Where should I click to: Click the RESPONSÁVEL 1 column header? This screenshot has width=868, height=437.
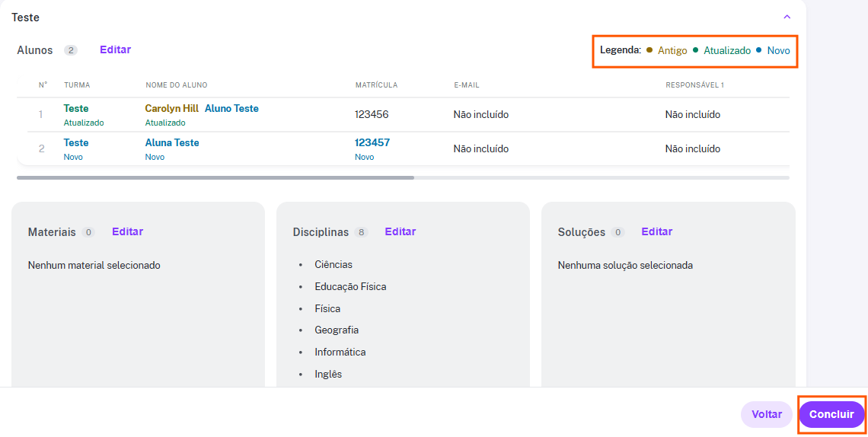[694, 85]
